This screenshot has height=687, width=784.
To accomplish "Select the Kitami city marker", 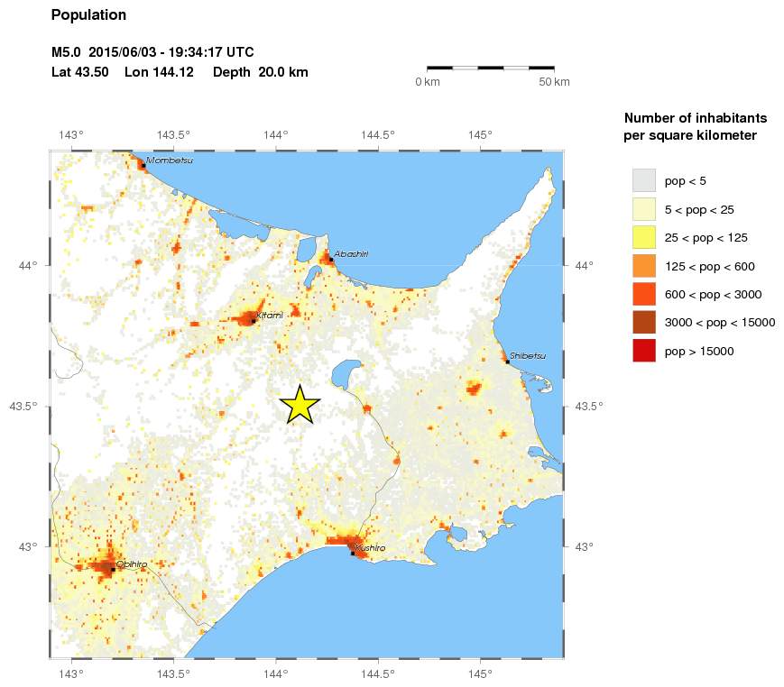I will (x=253, y=320).
